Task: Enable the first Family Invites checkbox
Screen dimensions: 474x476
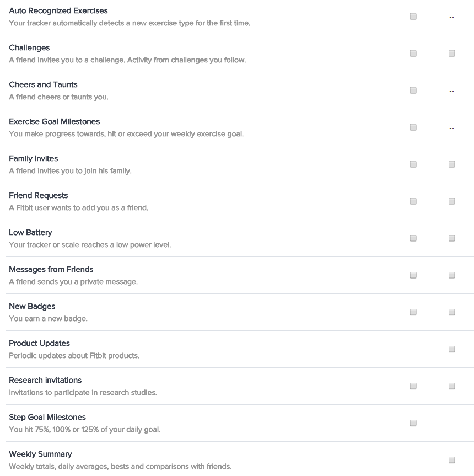Action: [413, 164]
